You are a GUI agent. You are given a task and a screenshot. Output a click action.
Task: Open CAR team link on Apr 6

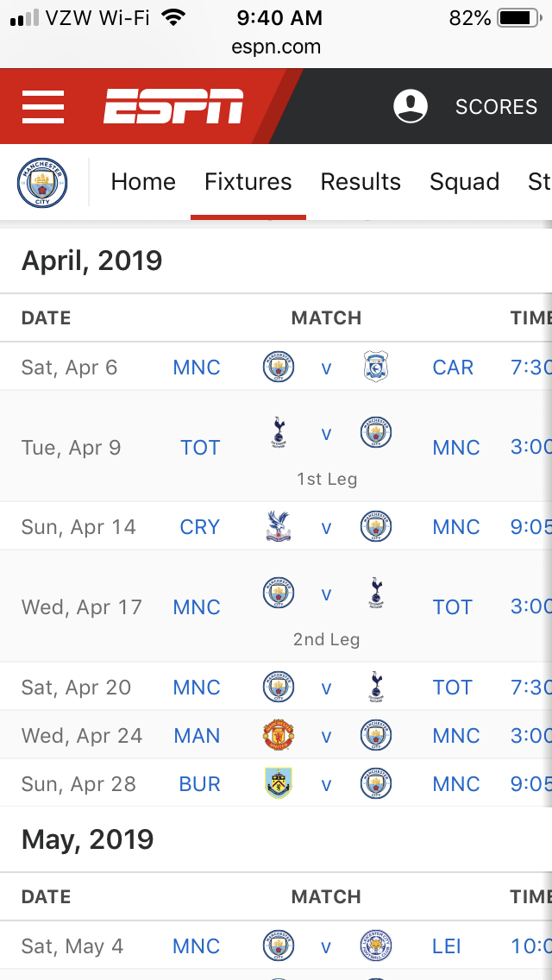coord(453,367)
